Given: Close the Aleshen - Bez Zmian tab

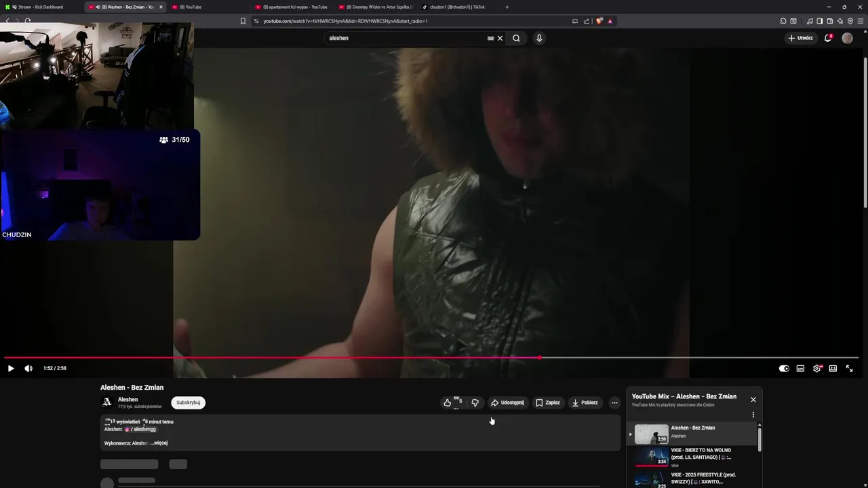Looking at the screenshot, I should coord(161,7).
